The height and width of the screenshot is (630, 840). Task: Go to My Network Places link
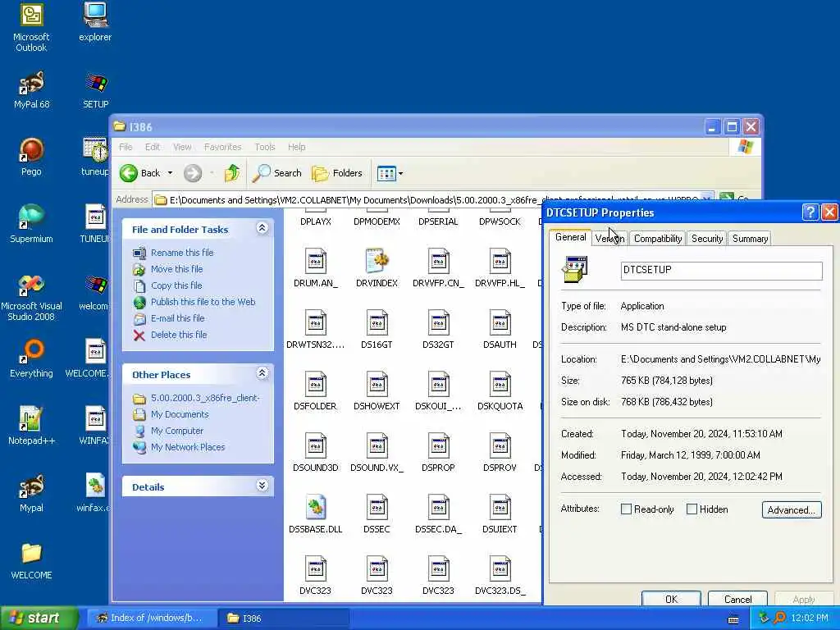coord(188,447)
